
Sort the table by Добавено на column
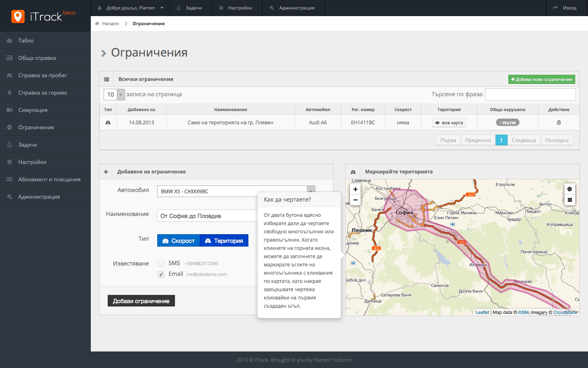pyautogui.click(x=142, y=109)
